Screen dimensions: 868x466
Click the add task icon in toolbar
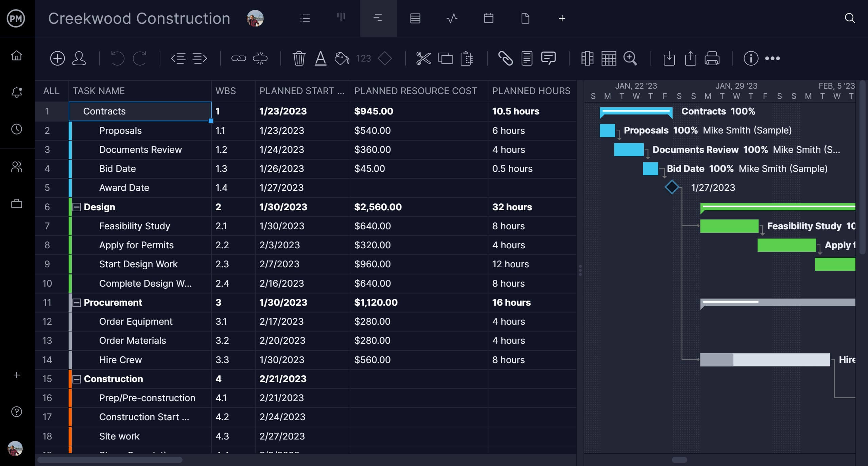(x=57, y=57)
